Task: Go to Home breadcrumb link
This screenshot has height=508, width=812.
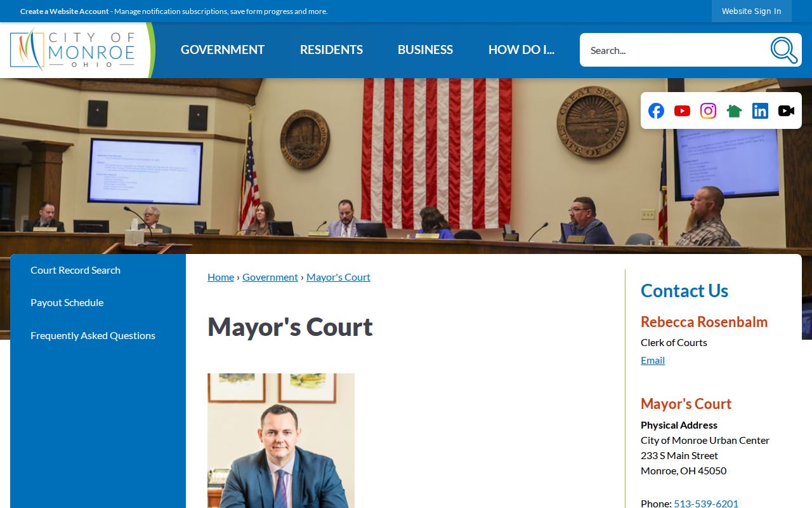Action: (221, 277)
